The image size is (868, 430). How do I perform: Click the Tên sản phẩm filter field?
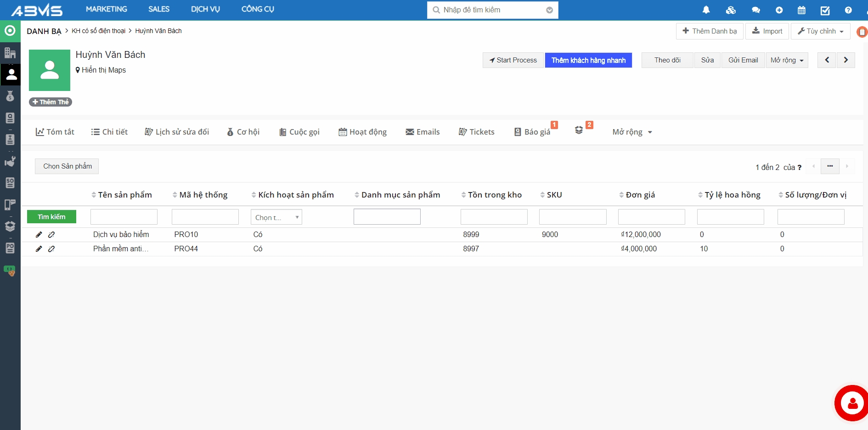[124, 217]
